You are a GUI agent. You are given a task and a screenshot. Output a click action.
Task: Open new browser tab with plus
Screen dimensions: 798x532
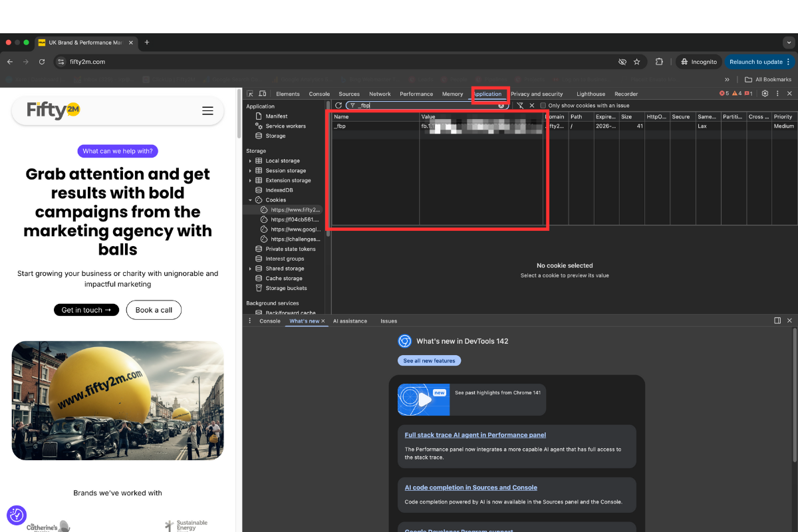pyautogui.click(x=147, y=43)
